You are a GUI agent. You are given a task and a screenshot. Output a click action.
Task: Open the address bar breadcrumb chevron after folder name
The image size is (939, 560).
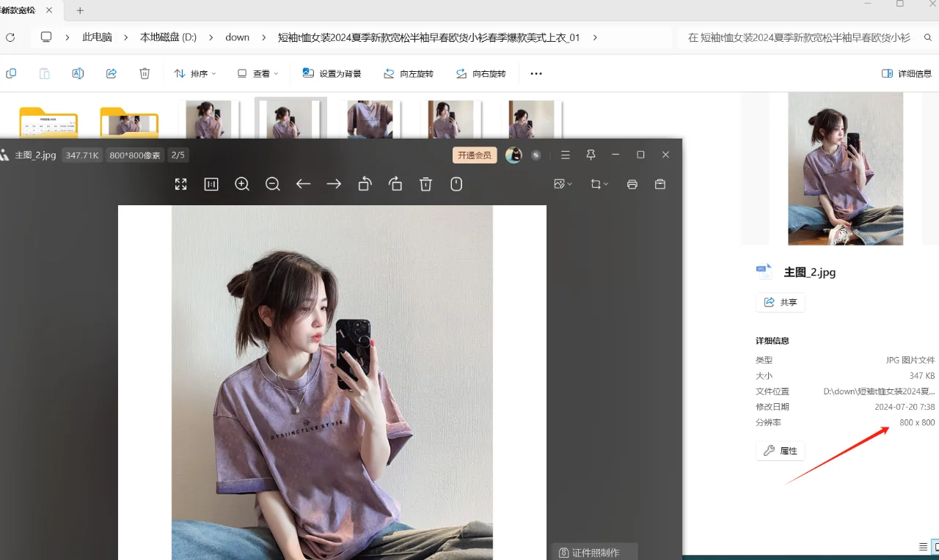click(595, 37)
